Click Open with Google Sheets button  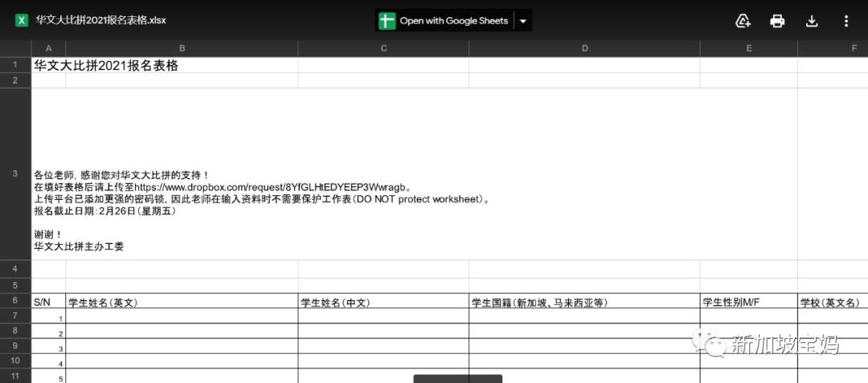coord(453,21)
